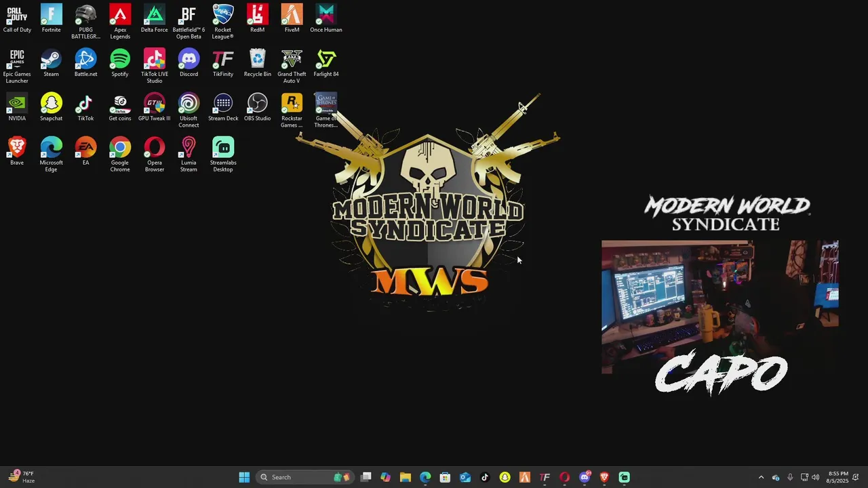Screen dimensions: 868x488
Task: Open the weather widget showing 76°F Haze
Action: (21, 477)
